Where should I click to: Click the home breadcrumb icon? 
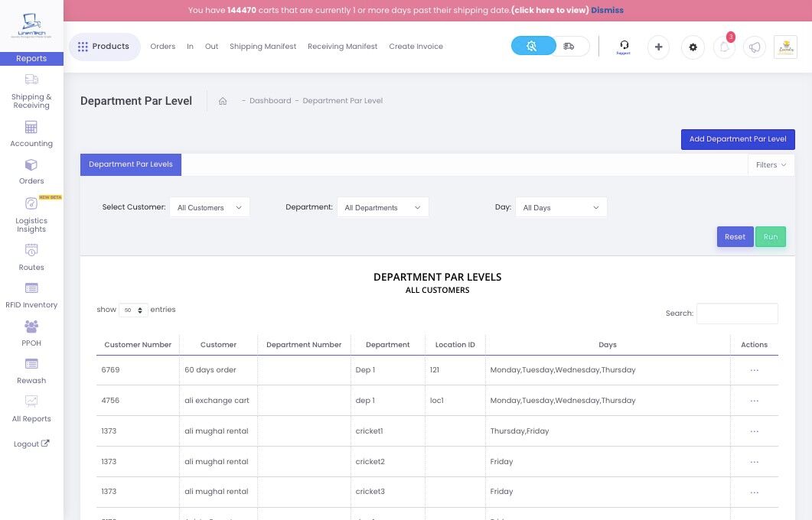223,101
